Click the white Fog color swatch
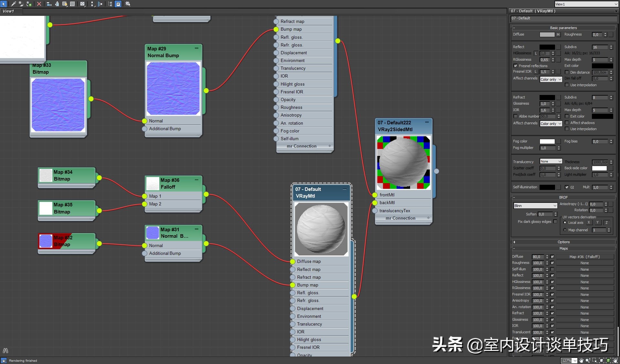 pos(547,141)
